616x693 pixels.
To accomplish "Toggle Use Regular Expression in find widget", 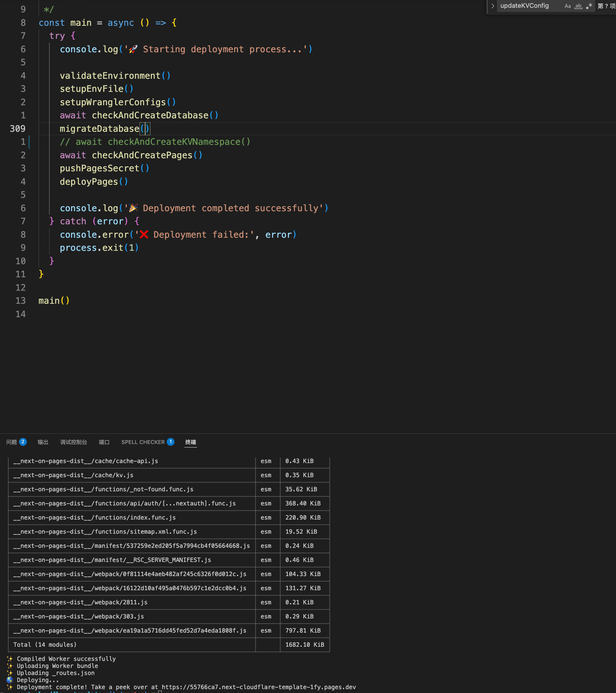I will pos(589,6).
